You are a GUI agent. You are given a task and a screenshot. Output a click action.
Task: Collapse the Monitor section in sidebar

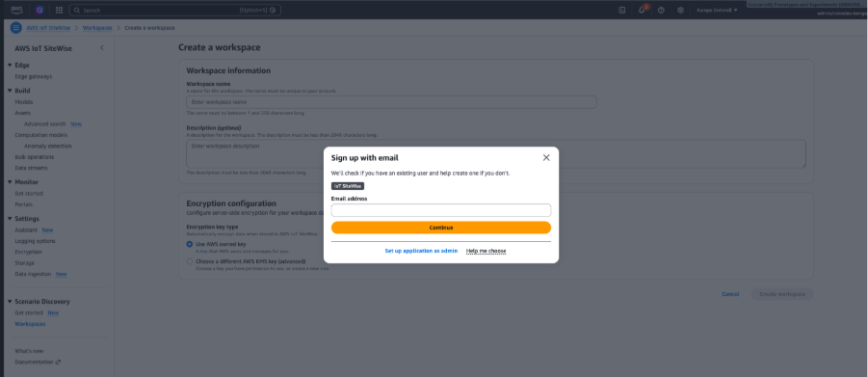(10, 182)
